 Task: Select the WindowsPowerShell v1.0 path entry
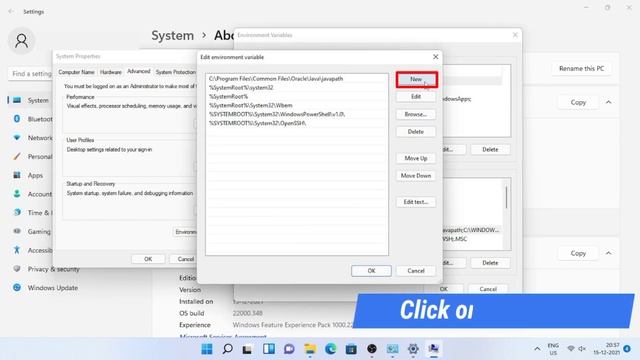(x=297, y=114)
